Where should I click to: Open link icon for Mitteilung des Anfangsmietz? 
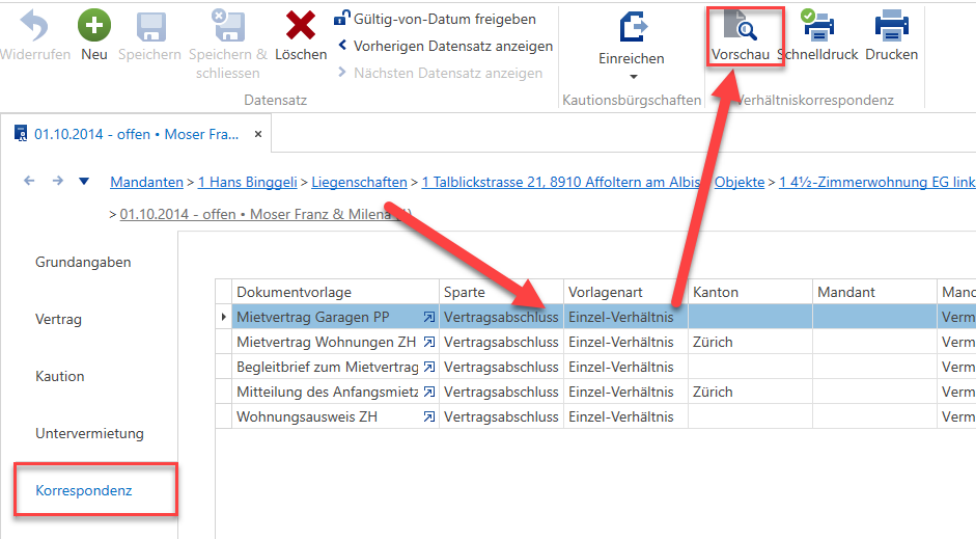(429, 392)
